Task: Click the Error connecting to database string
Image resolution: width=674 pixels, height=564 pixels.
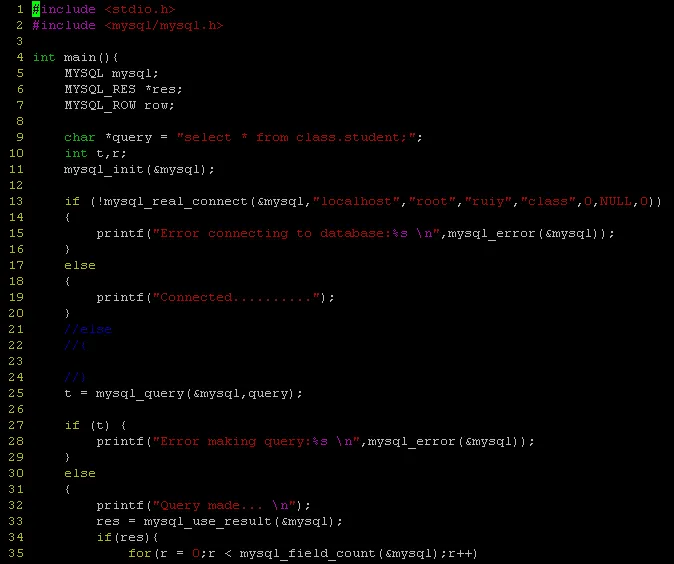Action: click(296, 233)
